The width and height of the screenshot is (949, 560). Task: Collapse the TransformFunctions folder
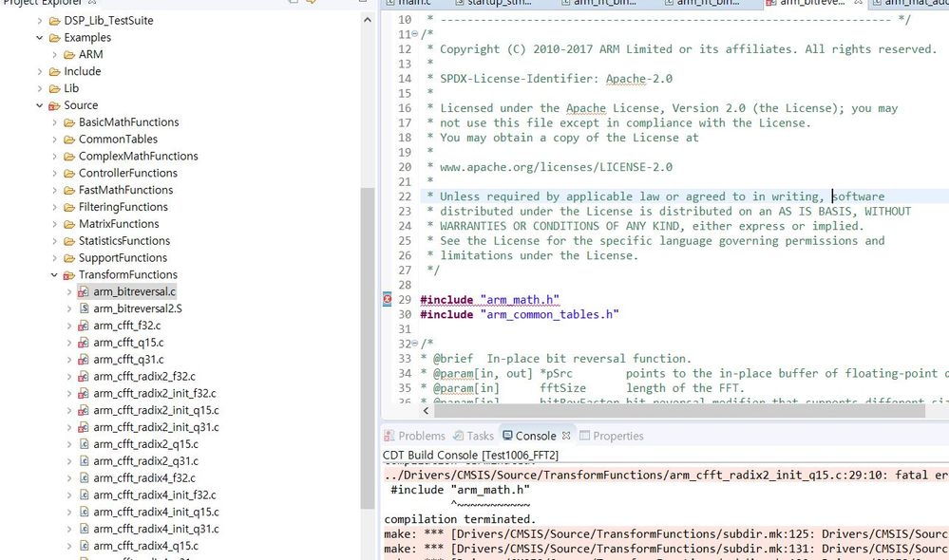coord(54,274)
